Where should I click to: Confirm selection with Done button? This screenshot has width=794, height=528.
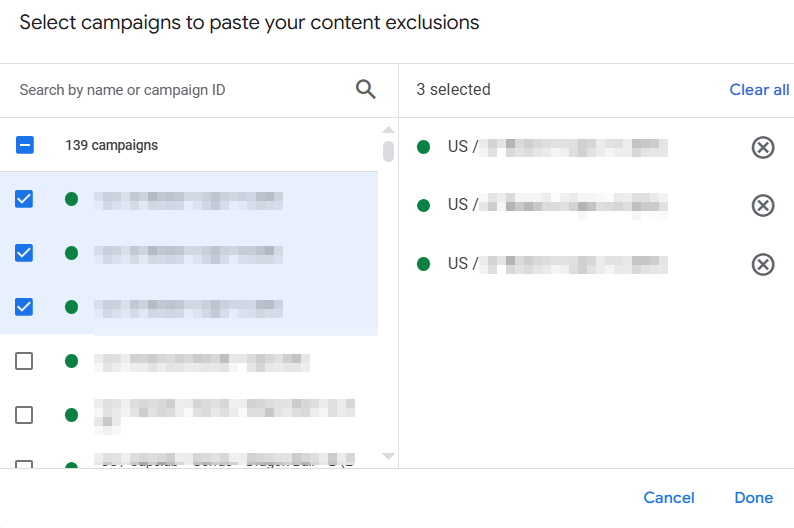[753, 498]
